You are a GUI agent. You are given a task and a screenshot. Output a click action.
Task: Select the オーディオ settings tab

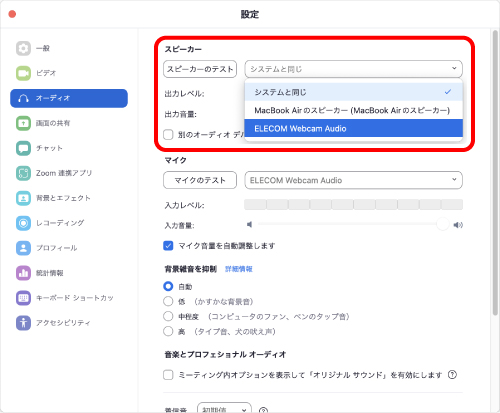(69, 98)
